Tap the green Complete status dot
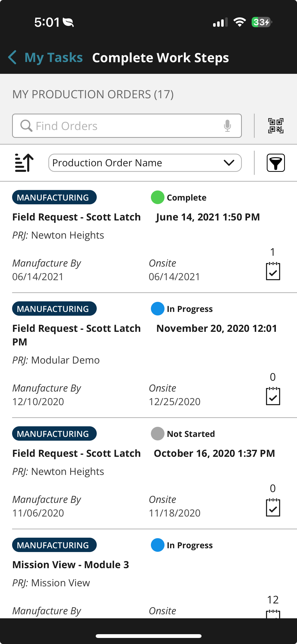This screenshot has height=644, width=297. (157, 198)
